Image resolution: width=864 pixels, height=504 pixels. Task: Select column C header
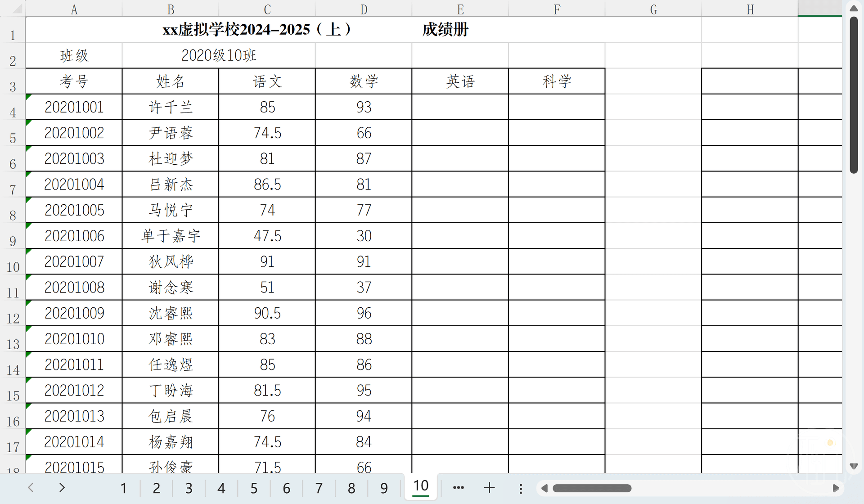[267, 9]
